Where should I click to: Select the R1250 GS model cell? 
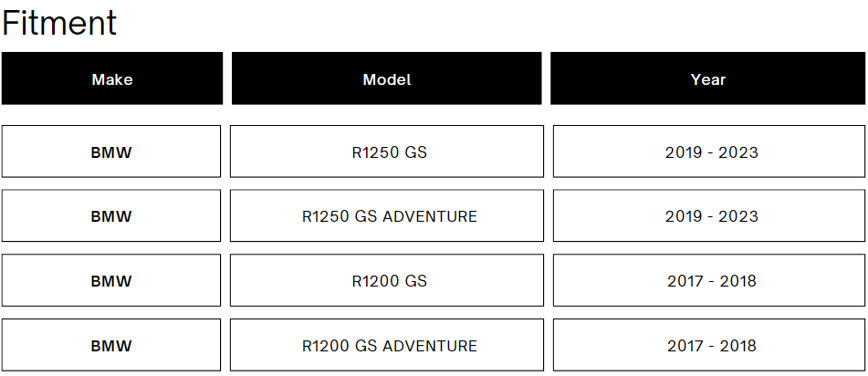(387, 151)
